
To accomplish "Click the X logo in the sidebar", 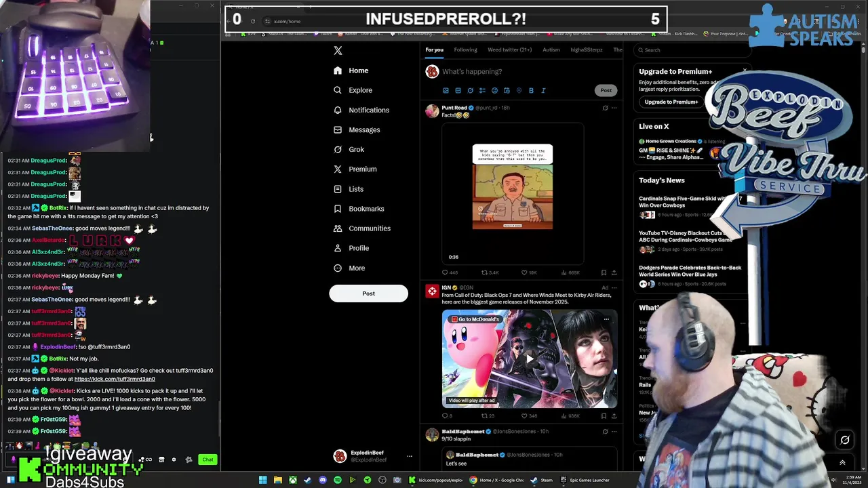I will click(x=338, y=50).
